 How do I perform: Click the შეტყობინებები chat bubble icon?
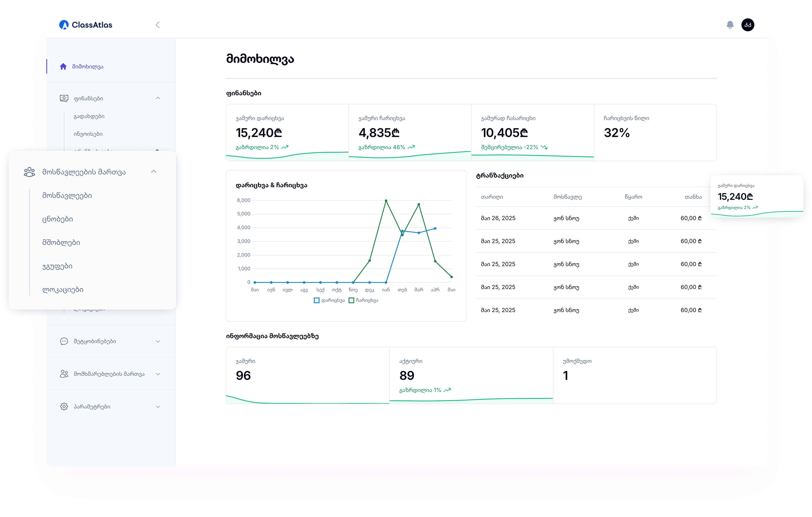point(64,341)
